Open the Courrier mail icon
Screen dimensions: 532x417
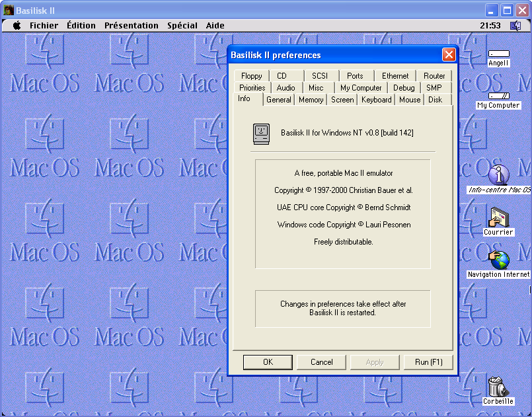pos(498,217)
